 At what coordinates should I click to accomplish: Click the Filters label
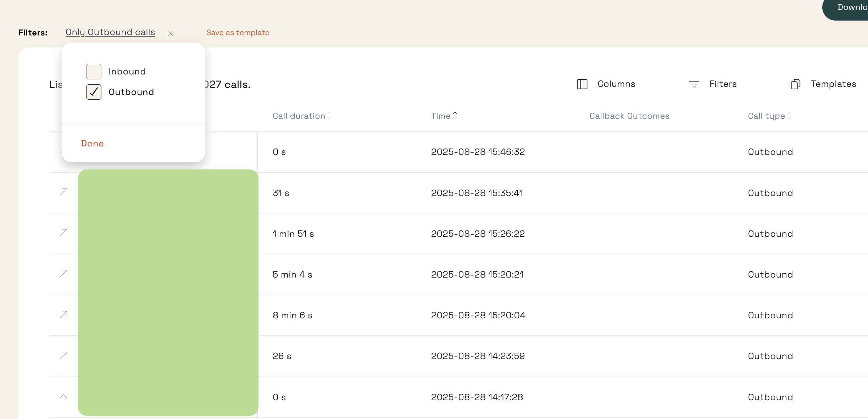(723, 84)
